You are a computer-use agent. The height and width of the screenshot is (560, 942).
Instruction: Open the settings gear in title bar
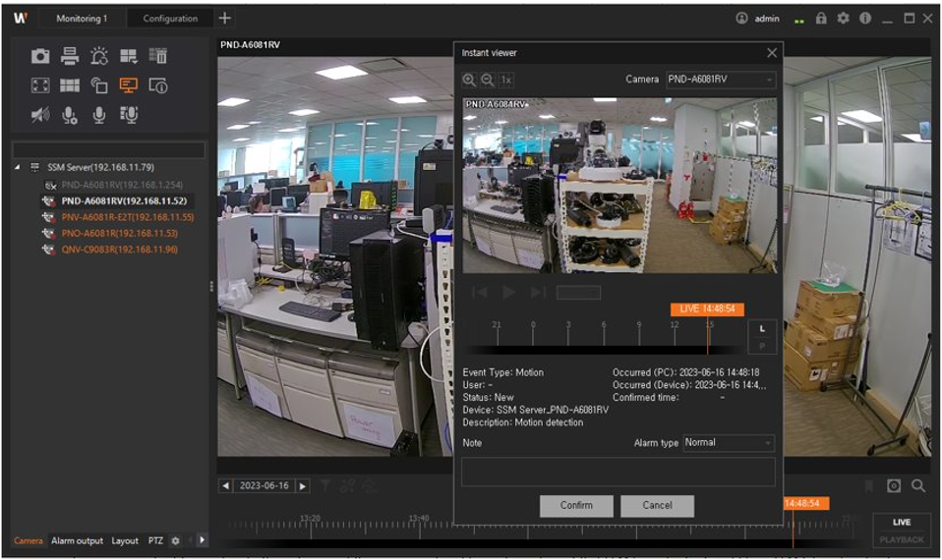coord(843,19)
